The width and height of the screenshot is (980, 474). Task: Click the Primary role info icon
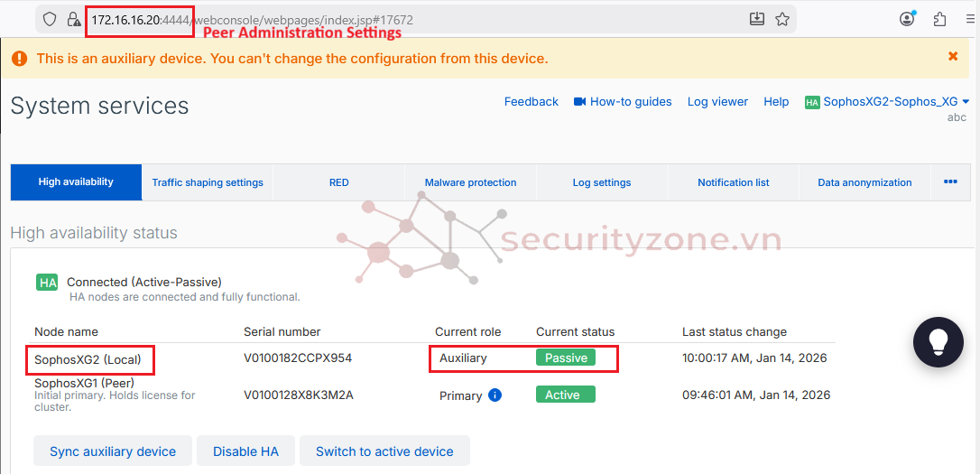click(x=495, y=395)
